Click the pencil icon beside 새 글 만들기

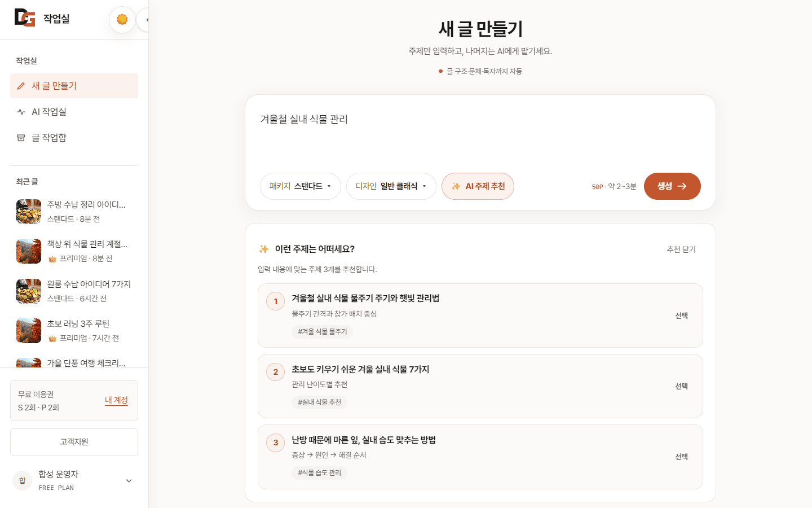tap(21, 86)
